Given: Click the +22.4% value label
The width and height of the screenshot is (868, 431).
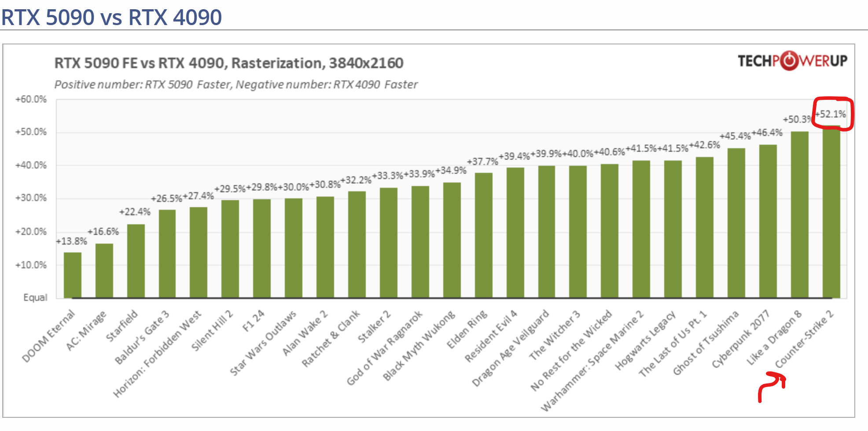Looking at the screenshot, I should click(x=135, y=212).
